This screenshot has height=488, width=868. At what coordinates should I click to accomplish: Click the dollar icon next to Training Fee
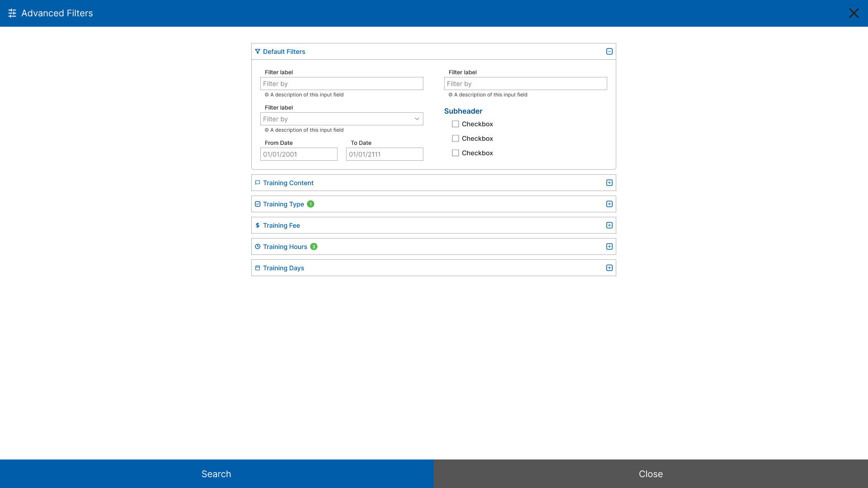tap(258, 225)
